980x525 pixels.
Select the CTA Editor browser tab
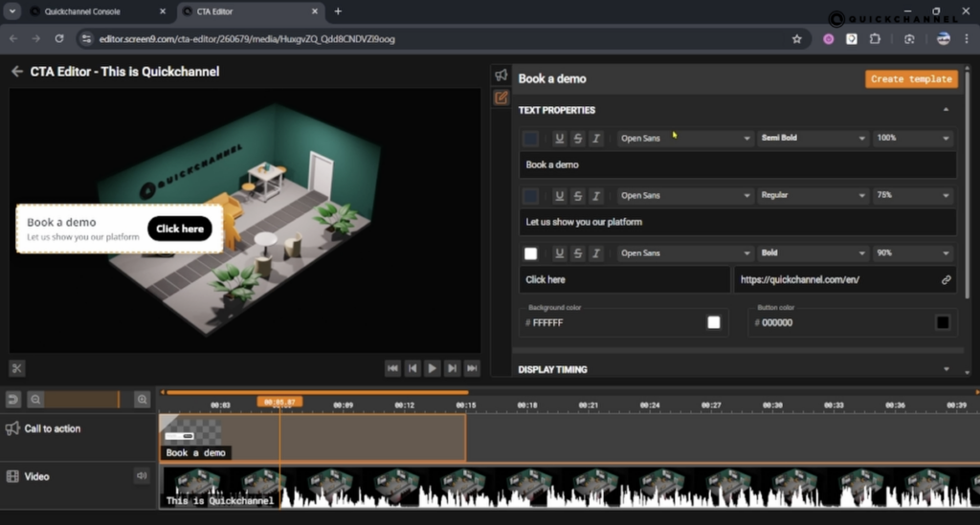[251, 11]
